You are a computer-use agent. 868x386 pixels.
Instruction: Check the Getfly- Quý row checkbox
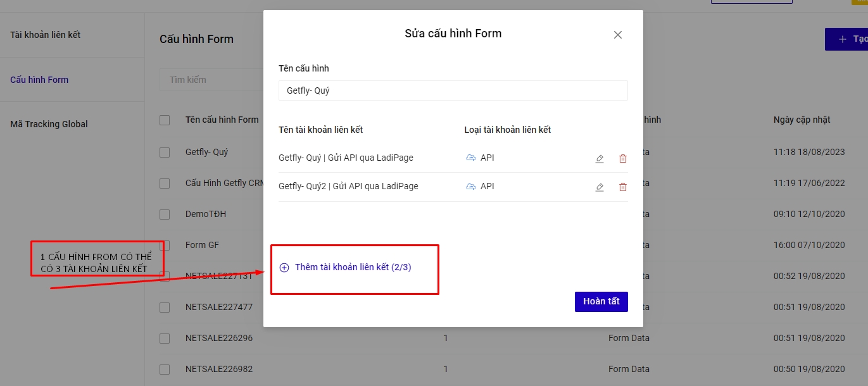coord(165,153)
